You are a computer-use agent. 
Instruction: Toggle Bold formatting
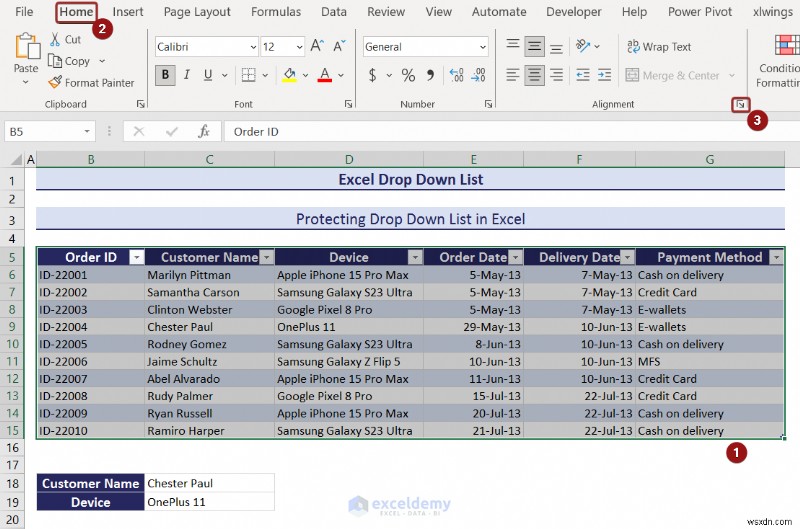[165, 75]
